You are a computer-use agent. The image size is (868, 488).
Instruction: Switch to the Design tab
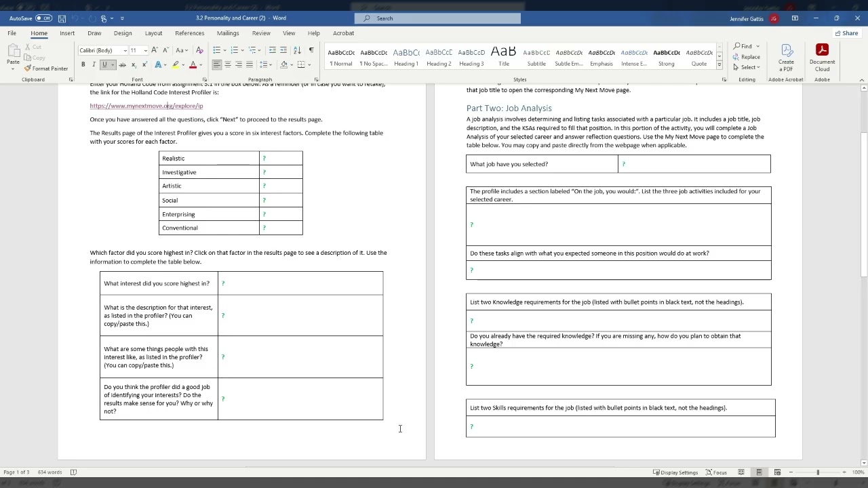(x=123, y=33)
